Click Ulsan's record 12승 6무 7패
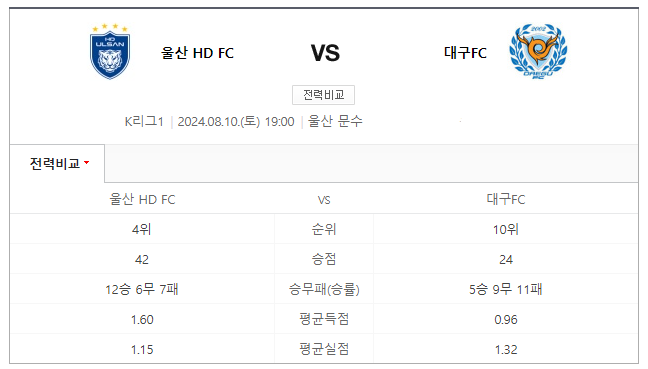Screen dimensions: 648x369 142,289
